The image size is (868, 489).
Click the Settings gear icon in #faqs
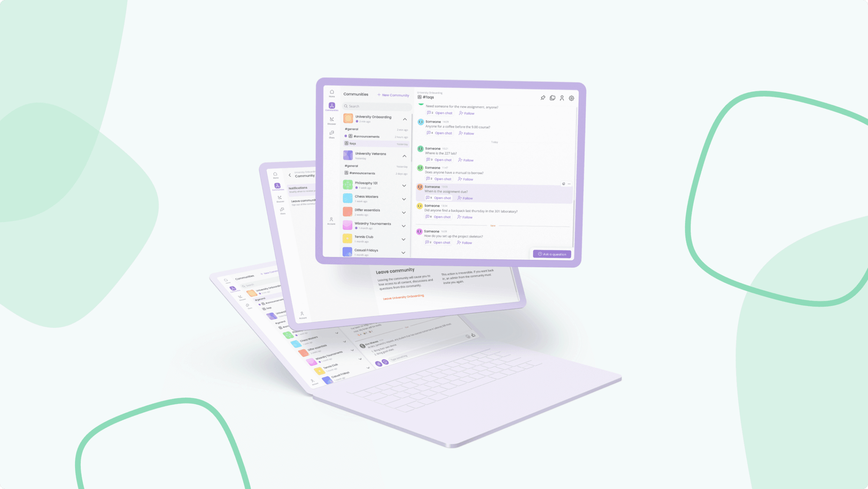coord(570,98)
